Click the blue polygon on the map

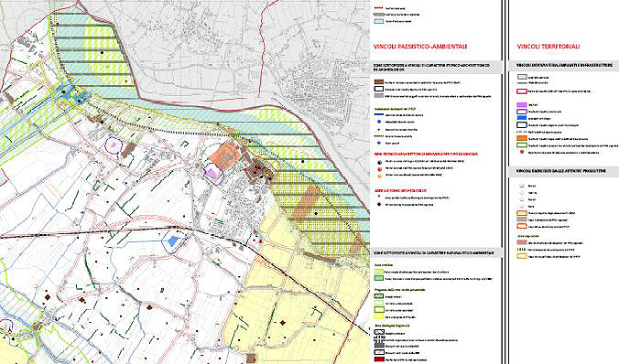[x=172, y=241]
